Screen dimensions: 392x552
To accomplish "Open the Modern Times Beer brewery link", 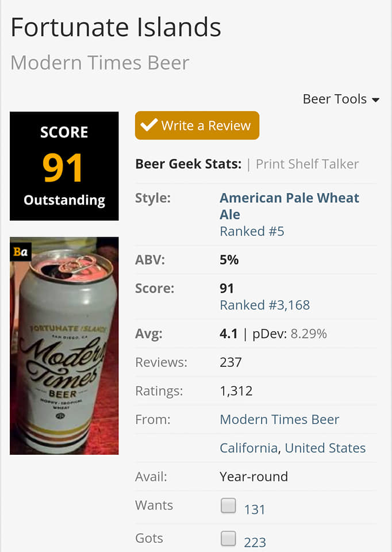I will tap(279, 420).
